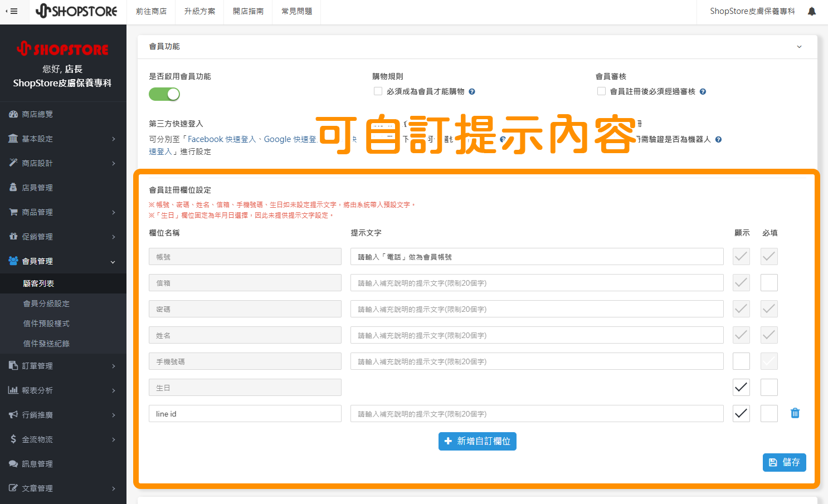
Task: Click the 帳號 hint text input
Action: pyautogui.click(x=537, y=257)
